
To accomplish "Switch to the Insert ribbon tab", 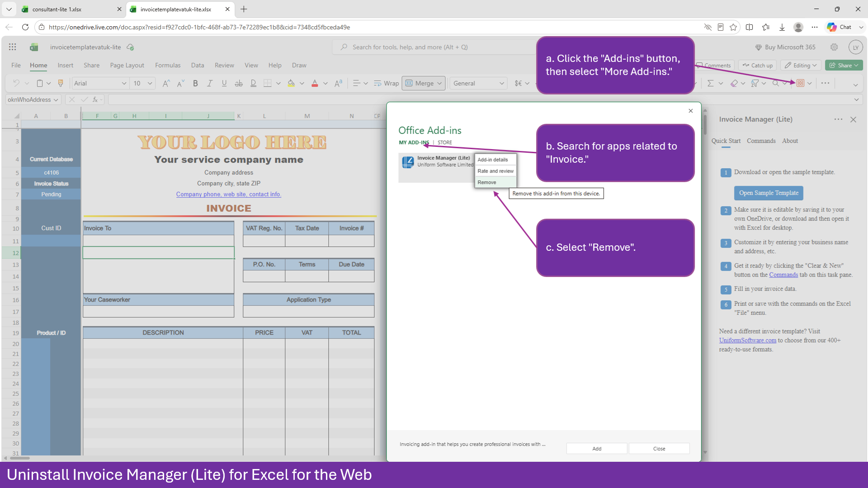I will (65, 65).
